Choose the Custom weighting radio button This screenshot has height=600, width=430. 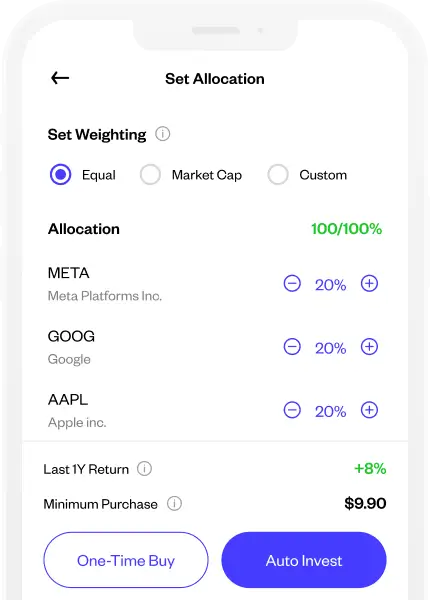(x=278, y=174)
